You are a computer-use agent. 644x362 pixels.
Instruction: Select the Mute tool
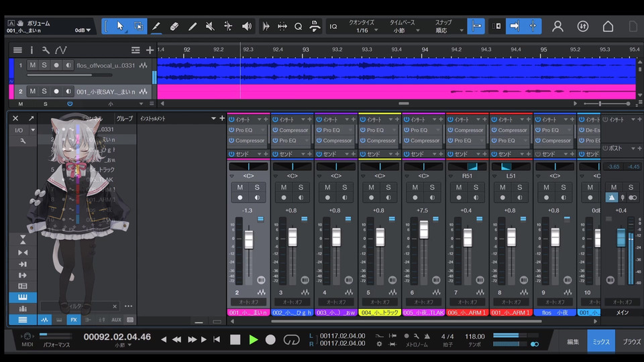(x=210, y=26)
